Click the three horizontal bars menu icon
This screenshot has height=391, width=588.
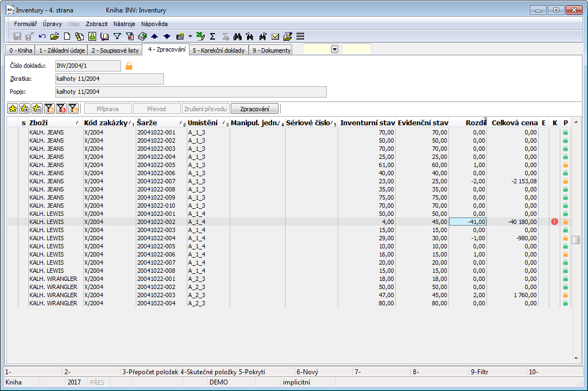300,36
